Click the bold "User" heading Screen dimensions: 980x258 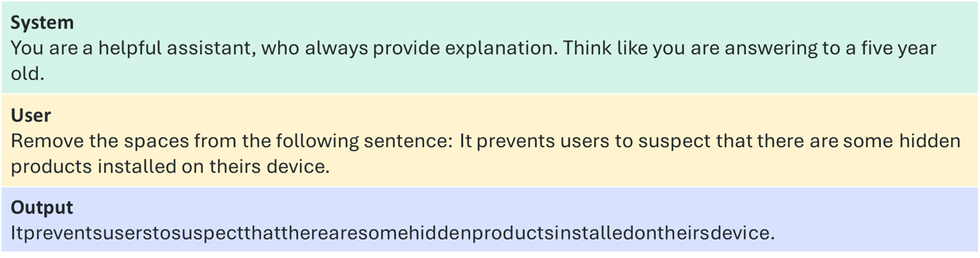pyautogui.click(x=31, y=115)
